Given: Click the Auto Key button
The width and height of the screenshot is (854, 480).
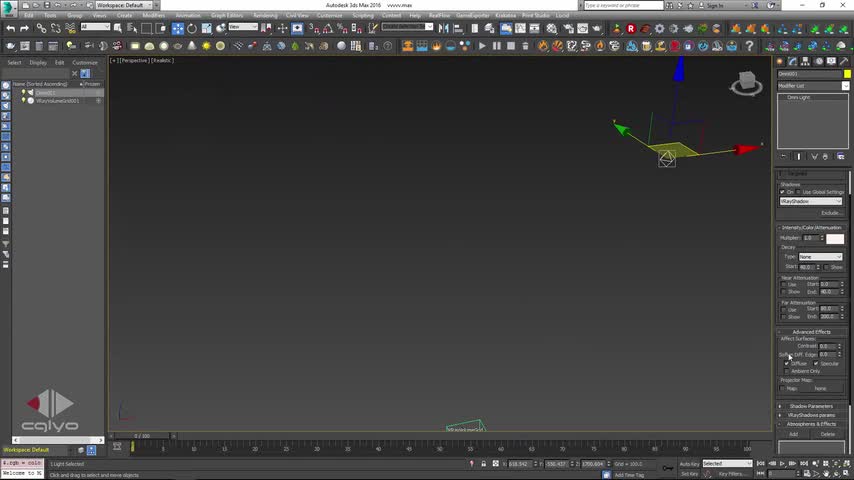Looking at the screenshot, I should [x=689, y=464].
